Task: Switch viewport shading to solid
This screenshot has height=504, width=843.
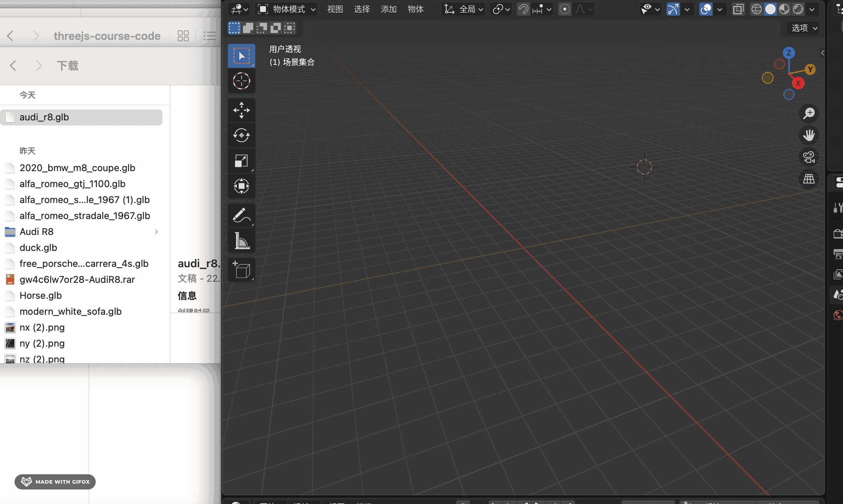Action: pyautogui.click(x=770, y=9)
